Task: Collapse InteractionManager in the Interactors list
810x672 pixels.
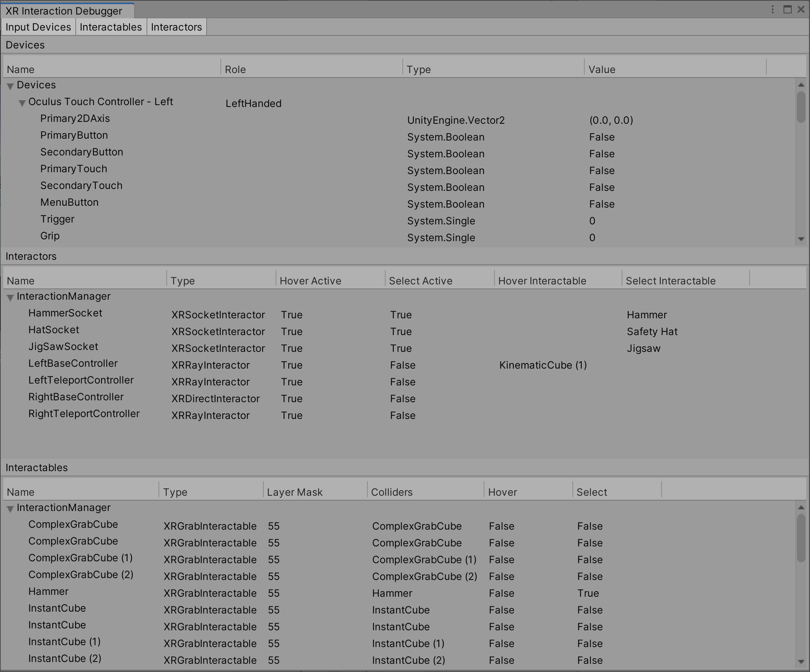Action: [x=10, y=297]
